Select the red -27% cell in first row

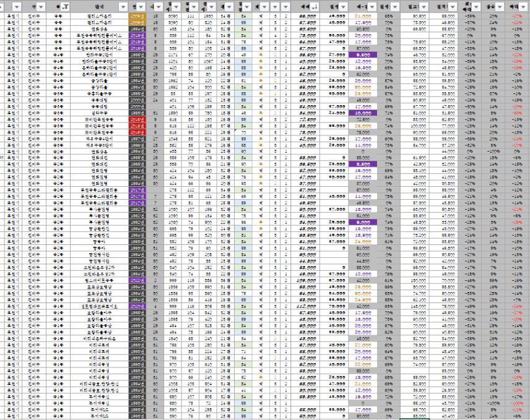pyautogui.click(x=516, y=13)
